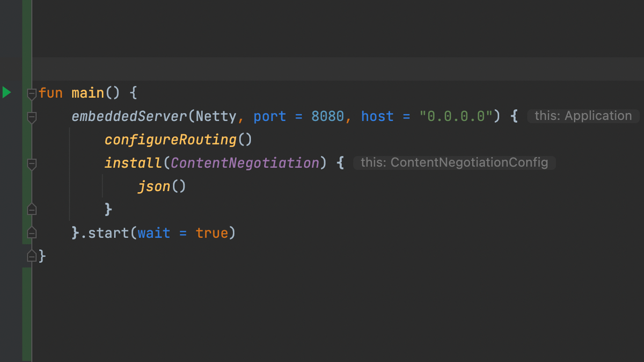644x362 pixels.
Task: Click the configureRouting function call
Action: (171, 140)
